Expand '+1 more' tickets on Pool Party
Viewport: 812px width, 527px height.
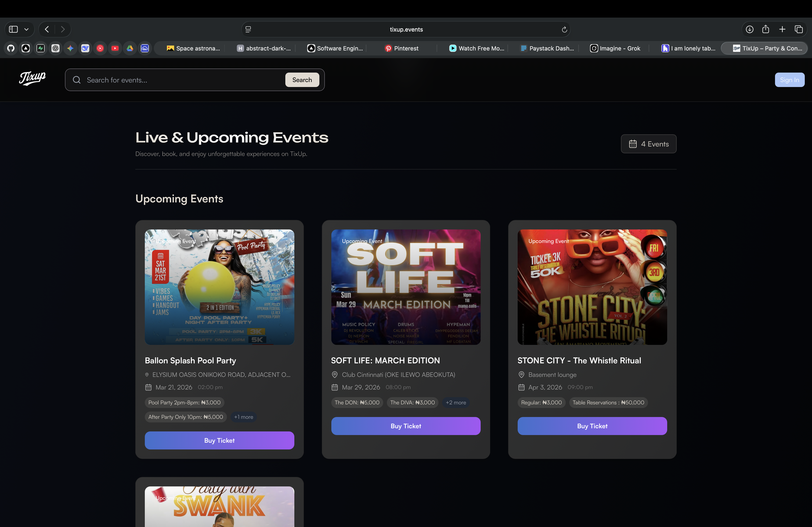pyautogui.click(x=243, y=417)
